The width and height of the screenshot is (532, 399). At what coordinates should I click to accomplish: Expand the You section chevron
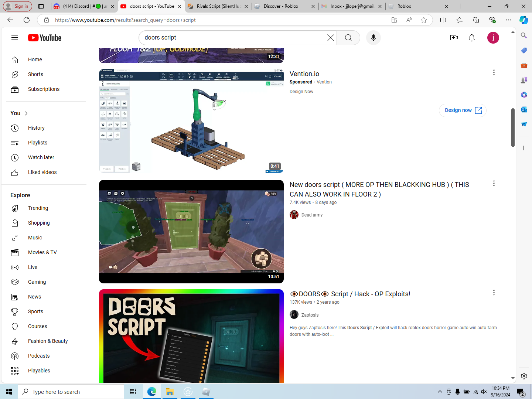point(26,113)
